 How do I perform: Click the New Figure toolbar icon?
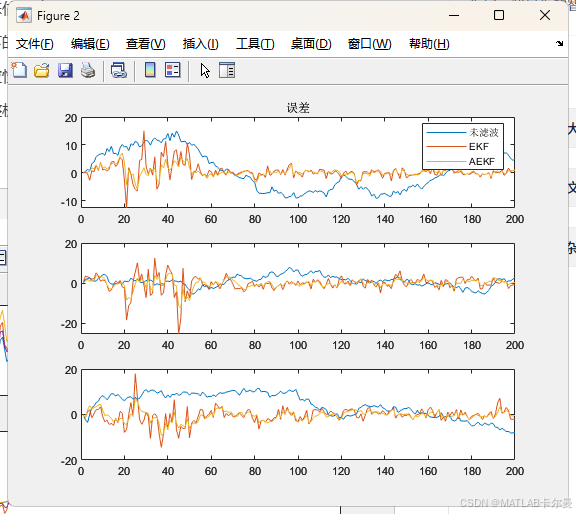coord(19,70)
